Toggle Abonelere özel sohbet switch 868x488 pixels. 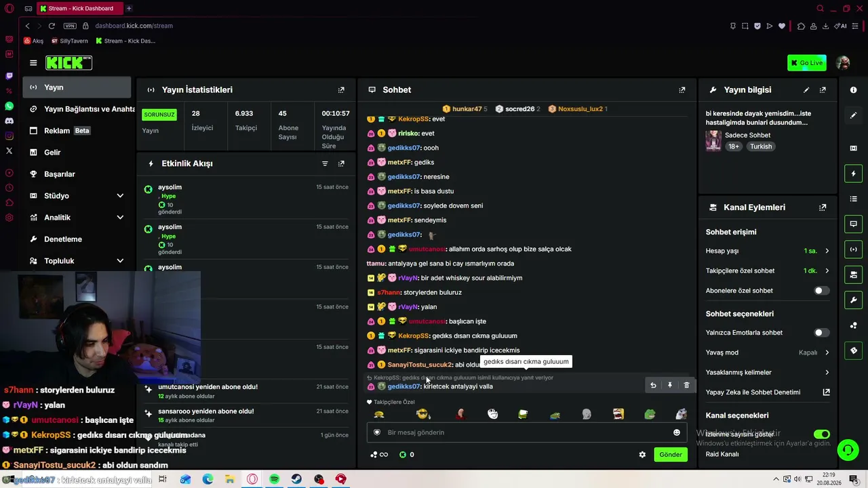(821, 291)
